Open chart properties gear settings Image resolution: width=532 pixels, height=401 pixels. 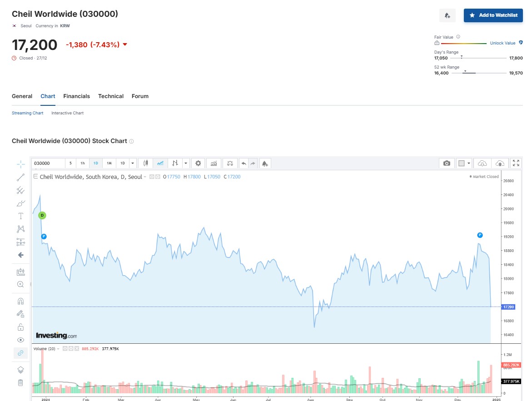[x=198, y=163]
